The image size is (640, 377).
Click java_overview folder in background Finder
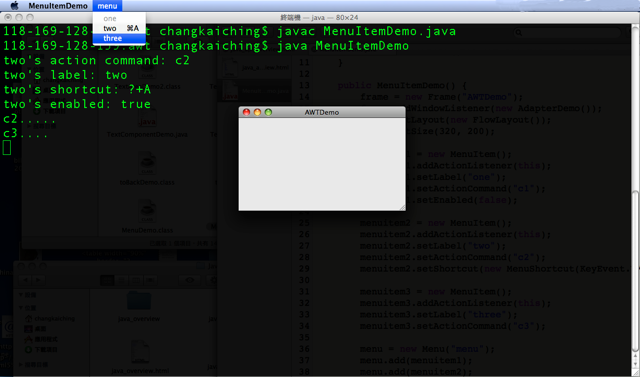[x=139, y=306]
